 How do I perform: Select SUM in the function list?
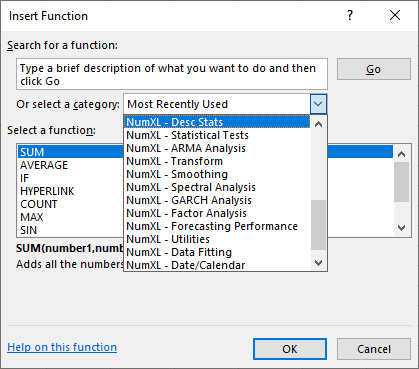71,152
